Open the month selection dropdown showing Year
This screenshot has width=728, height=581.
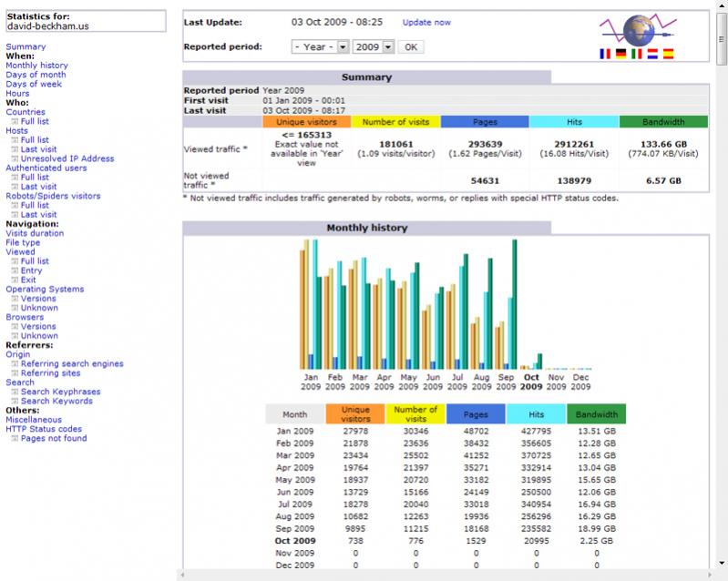click(320, 46)
